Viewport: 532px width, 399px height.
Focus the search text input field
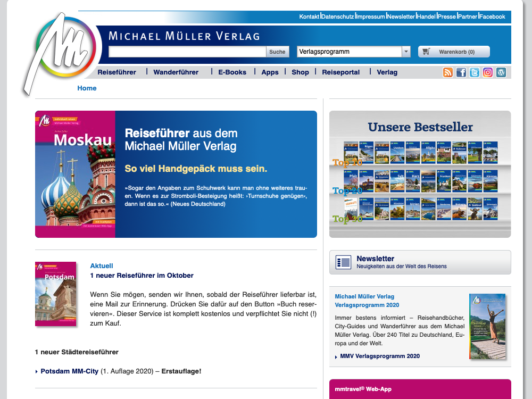[187, 52]
